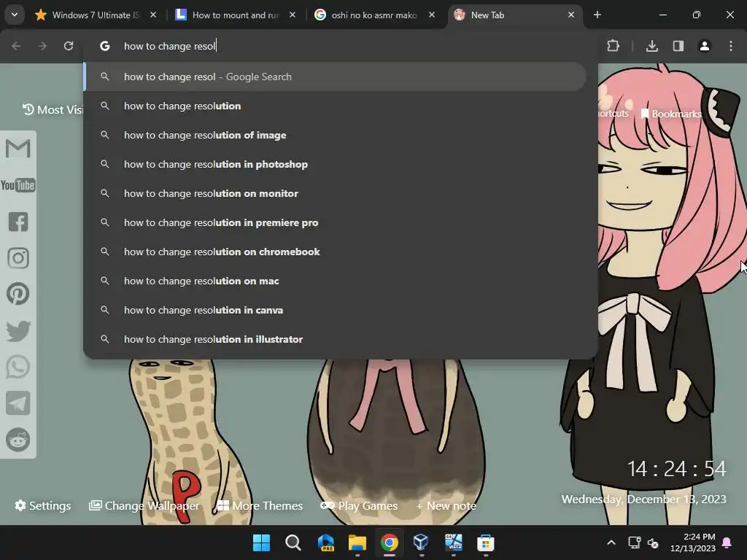Switch to How to mount and run tab
This screenshot has width=747, height=560.
point(236,15)
